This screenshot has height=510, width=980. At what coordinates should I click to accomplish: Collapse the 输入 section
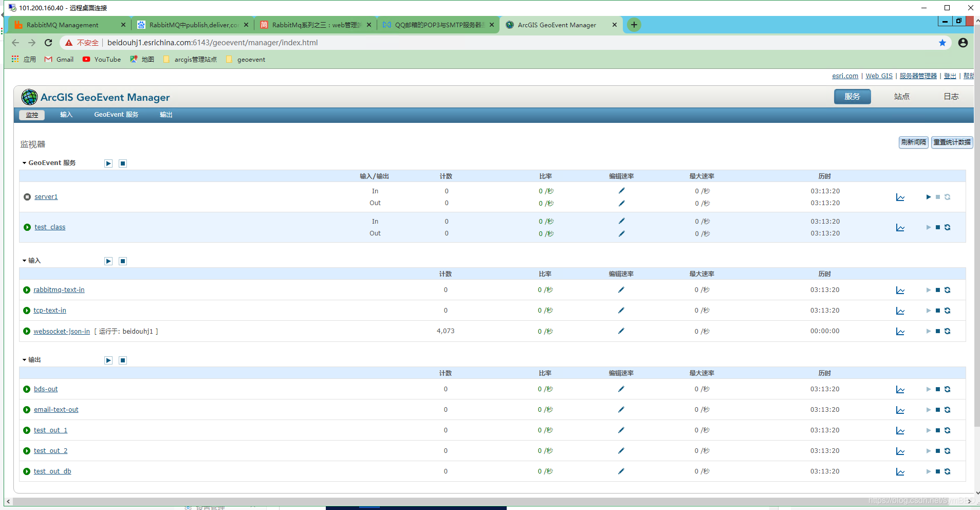pyautogui.click(x=24, y=261)
